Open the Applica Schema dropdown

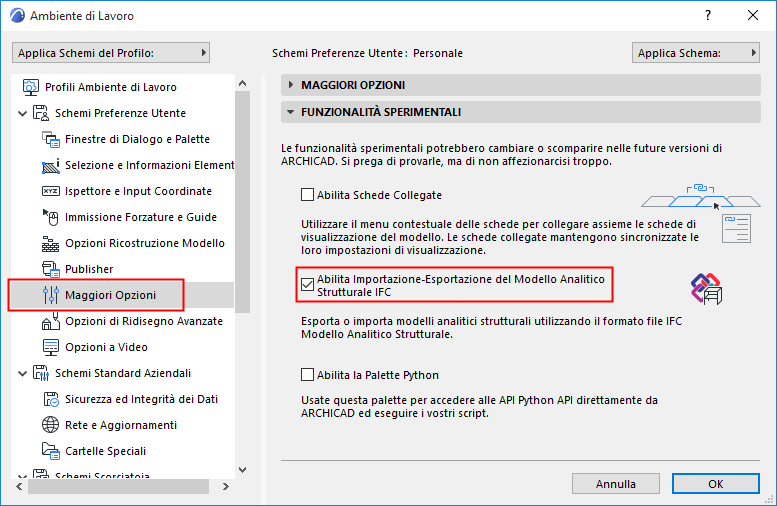[x=696, y=53]
